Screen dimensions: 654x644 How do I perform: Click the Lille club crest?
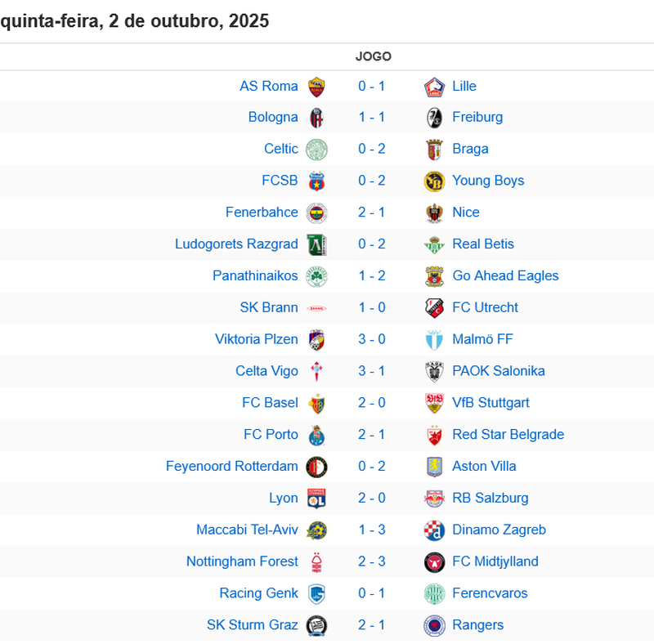(x=434, y=87)
